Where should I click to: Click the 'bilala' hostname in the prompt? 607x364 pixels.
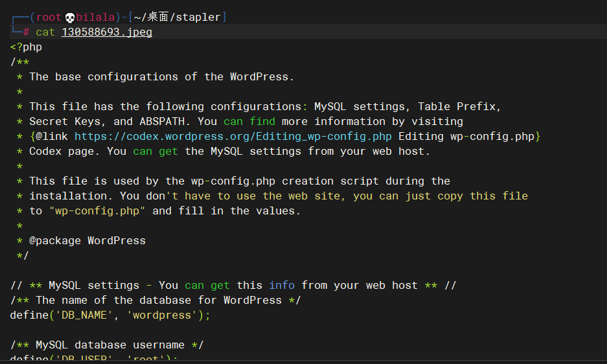95,17
